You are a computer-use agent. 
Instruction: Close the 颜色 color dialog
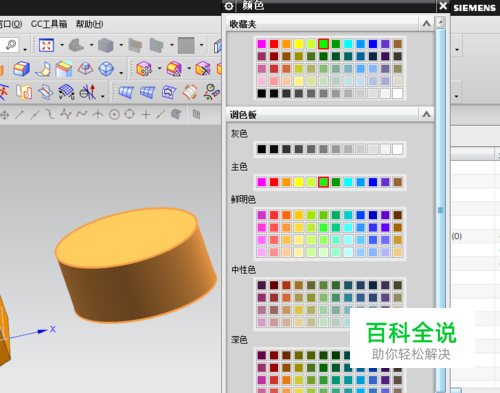(443, 6)
